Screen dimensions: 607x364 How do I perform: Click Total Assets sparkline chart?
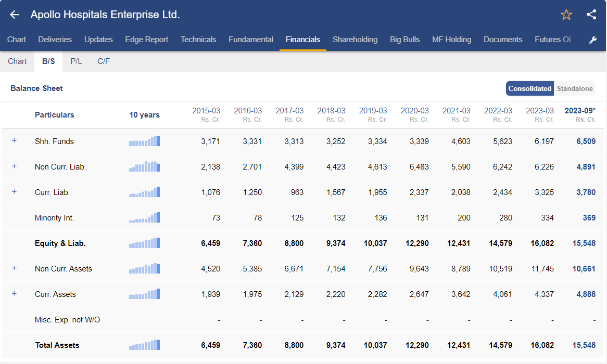click(x=144, y=345)
